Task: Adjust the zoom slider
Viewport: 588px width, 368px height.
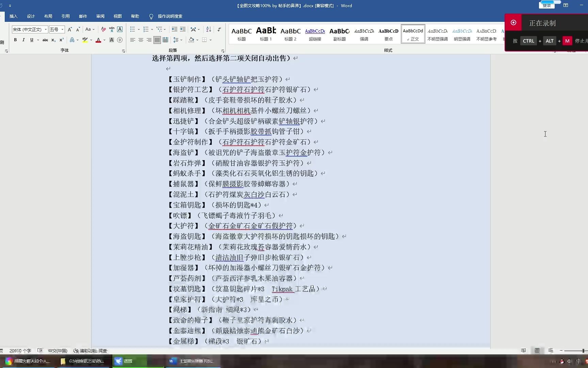Action: click(x=583, y=351)
